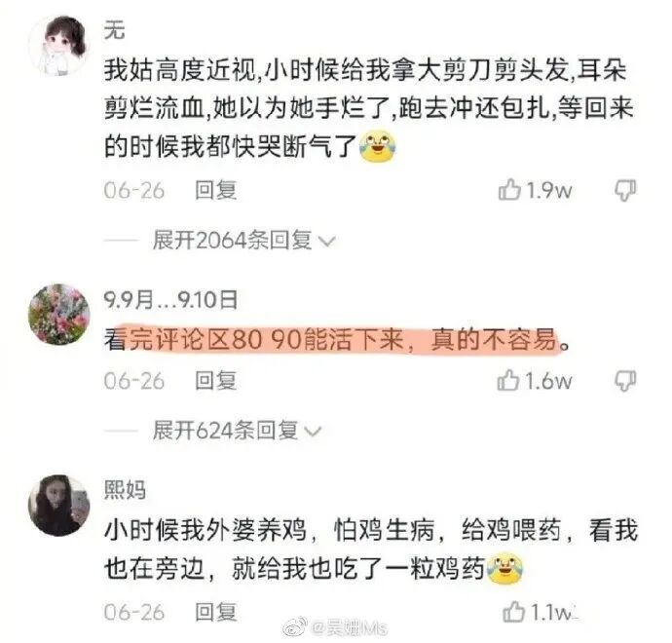Like the comment with 1.9w likes

tap(509, 190)
